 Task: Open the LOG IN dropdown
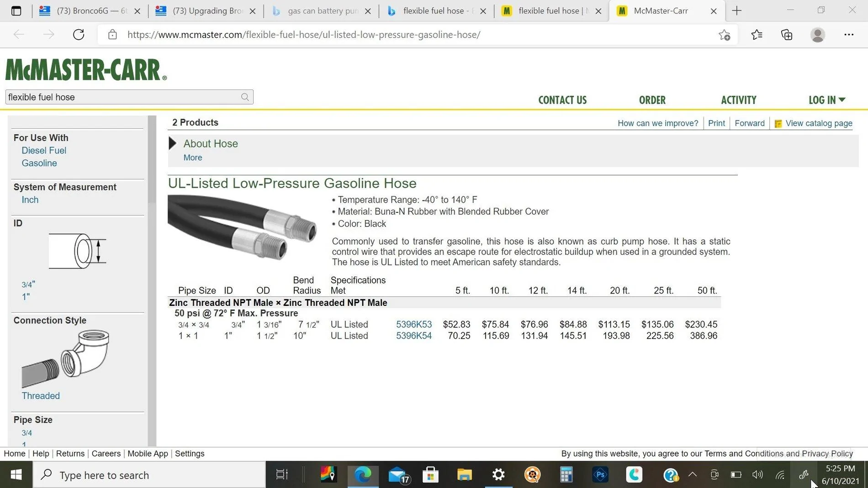(827, 100)
